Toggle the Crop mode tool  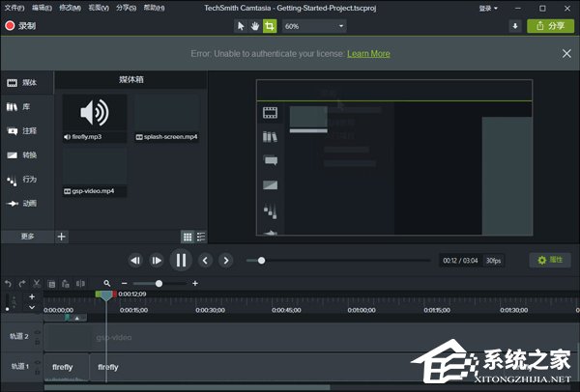click(270, 26)
